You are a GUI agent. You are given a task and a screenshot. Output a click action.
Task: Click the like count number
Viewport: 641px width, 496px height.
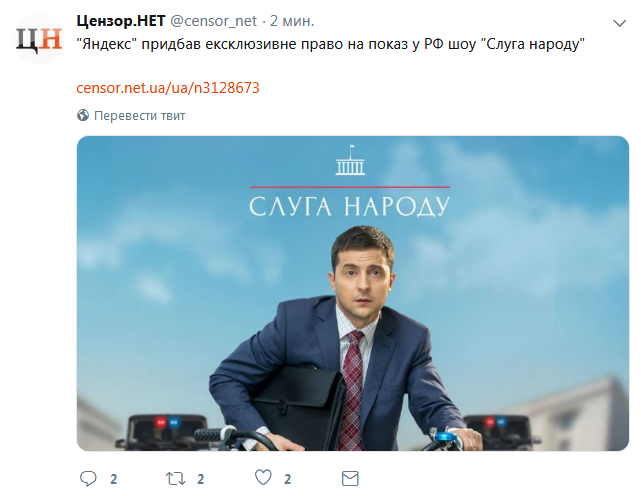point(287,479)
